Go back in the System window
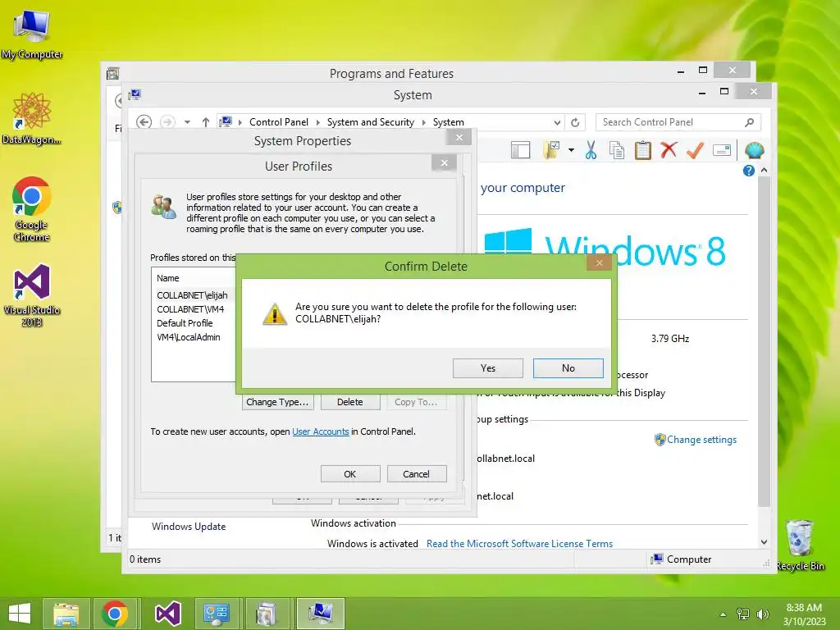 click(x=144, y=122)
